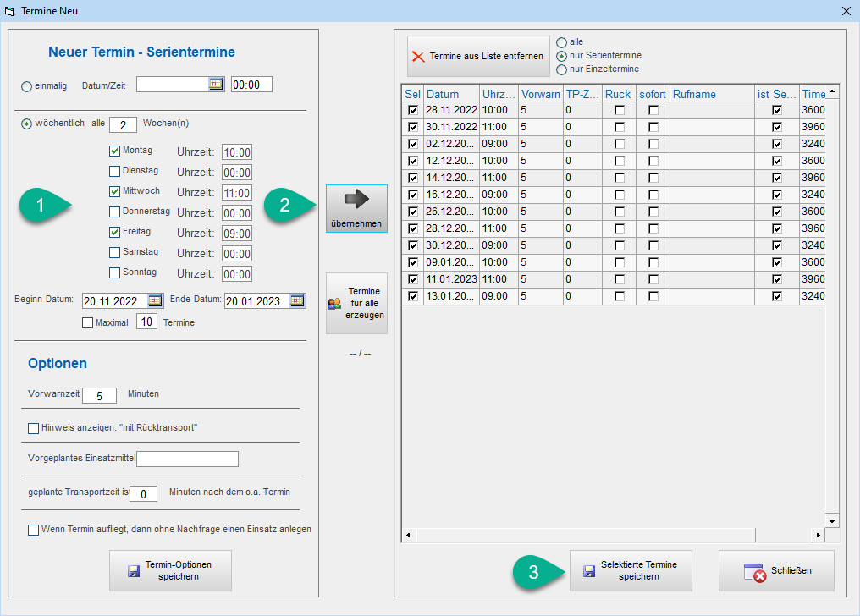Viewport: 860px width, 616px height.
Task: Toggle the Maximal Termine checkbox
Action: tap(88, 322)
